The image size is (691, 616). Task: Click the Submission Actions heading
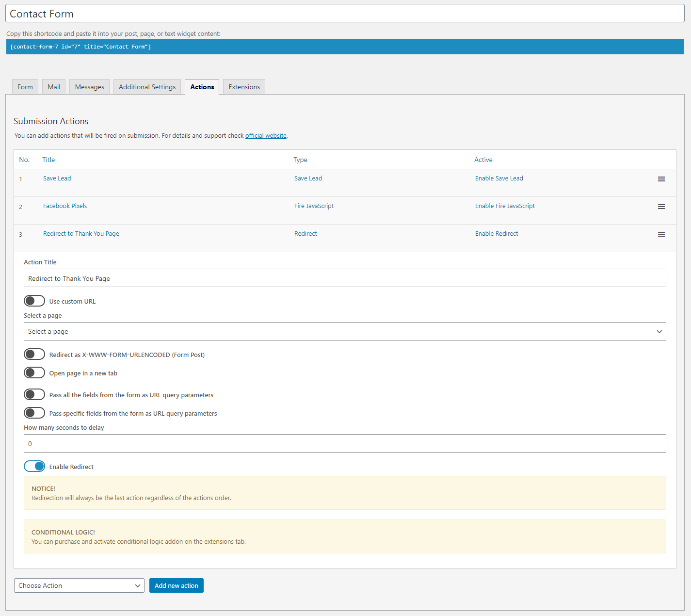(x=51, y=121)
